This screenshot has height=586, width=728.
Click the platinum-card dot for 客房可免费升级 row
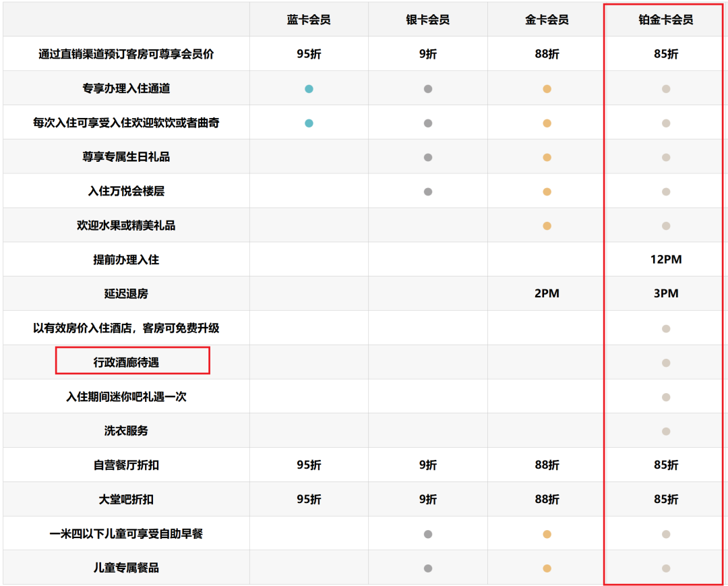(x=666, y=329)
